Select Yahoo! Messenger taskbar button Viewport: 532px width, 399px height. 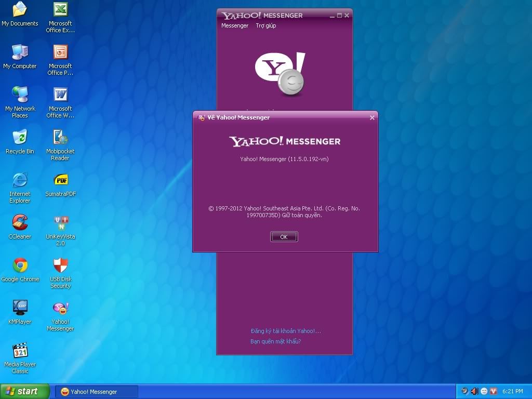pos(96,392)
